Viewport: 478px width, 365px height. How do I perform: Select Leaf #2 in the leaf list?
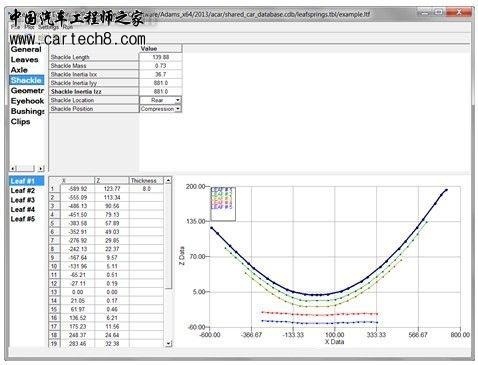(x=23, y=191)
